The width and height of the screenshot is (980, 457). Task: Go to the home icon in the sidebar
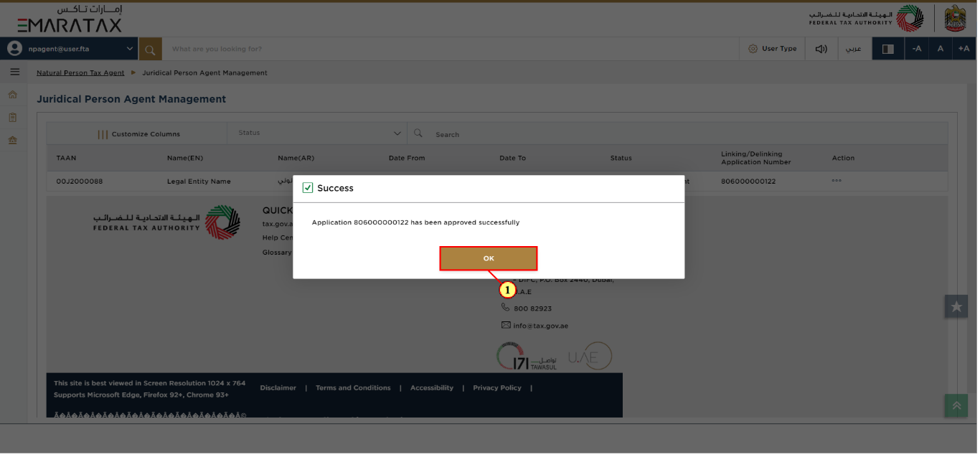click(12, 95)
